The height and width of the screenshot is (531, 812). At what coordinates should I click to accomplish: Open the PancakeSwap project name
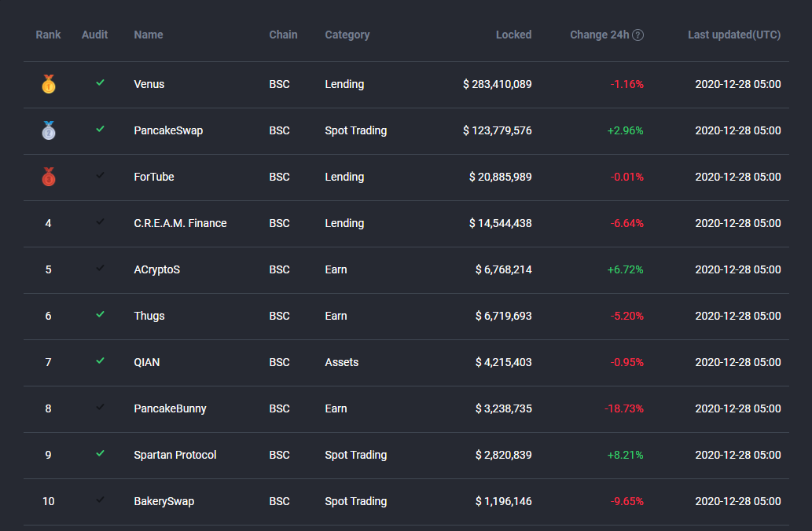pos(168,130)
